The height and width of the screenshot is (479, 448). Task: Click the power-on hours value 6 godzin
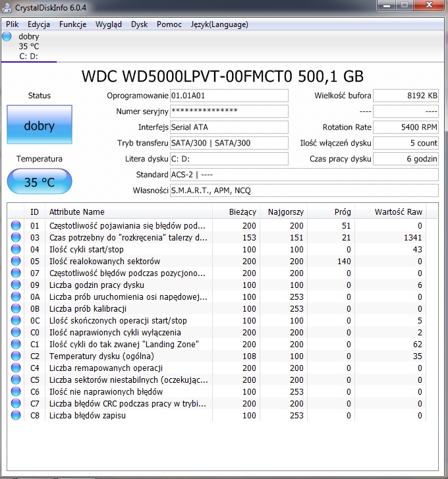click(x=406, y=159)
